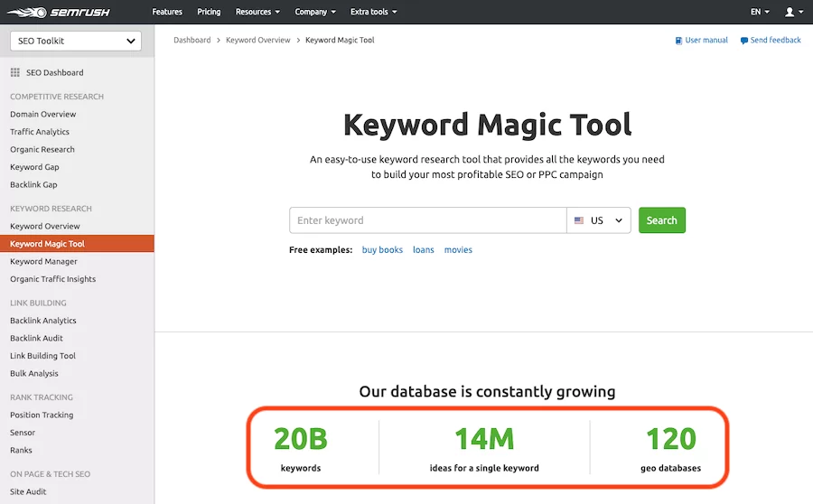The height and width of the screenshot is (504, 813).
Task: Navigate to Keyword Overview in breadcrumb
Action: [258, 41]
